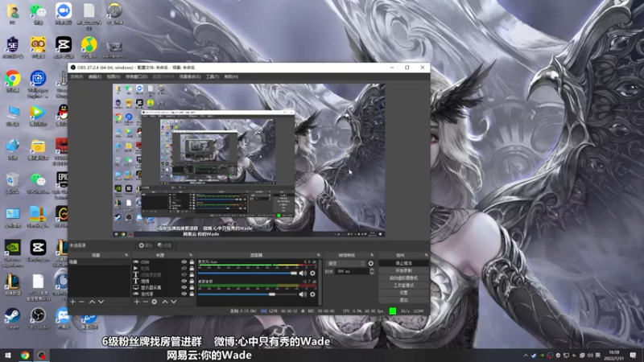Mute the microphone/Aux speaker icon
This screenshot has width=644, height=362.
point(303,273)
